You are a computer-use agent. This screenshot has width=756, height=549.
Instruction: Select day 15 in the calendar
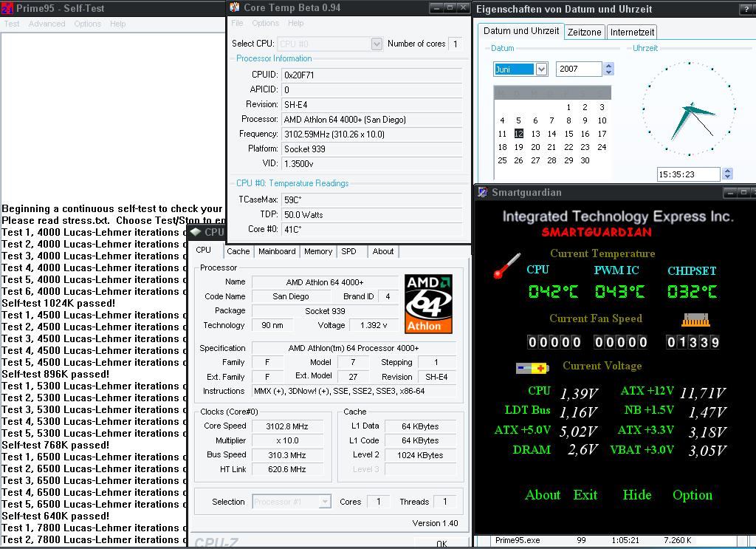(569, 134)
